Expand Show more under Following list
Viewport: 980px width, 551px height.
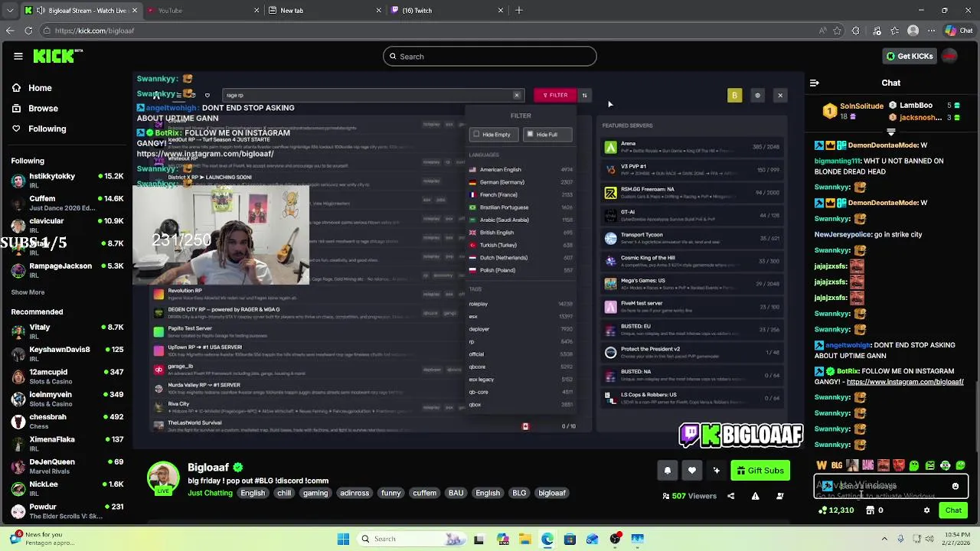click(x=28, y=292)
